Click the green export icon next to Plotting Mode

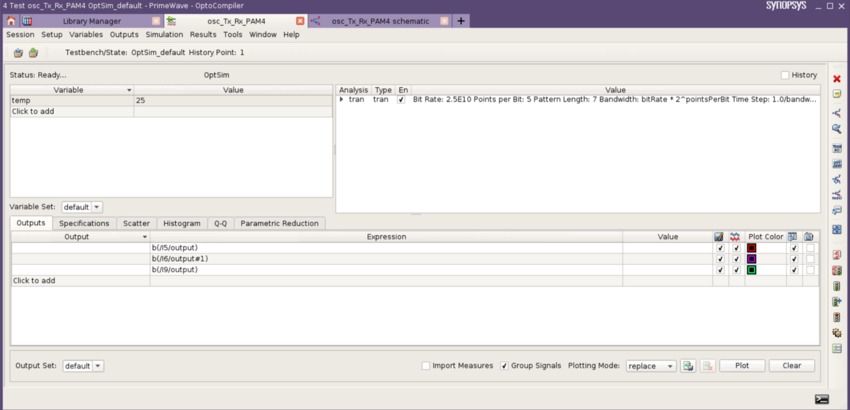688,366
